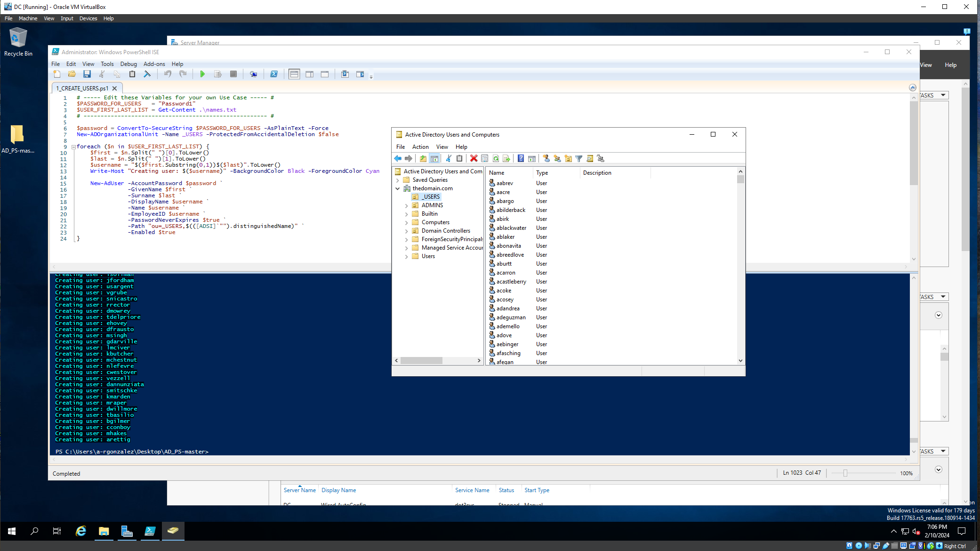This screenshot has height=551, width=980.
Task: Click the Tools menu in PowerShell ISE
Action: 107,63
